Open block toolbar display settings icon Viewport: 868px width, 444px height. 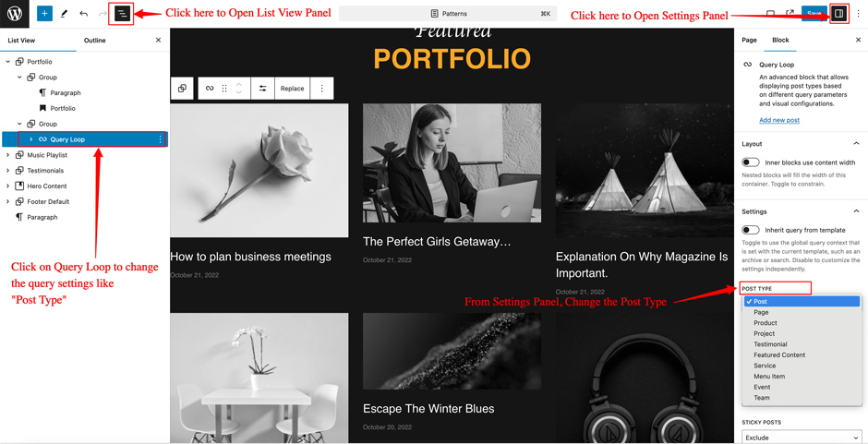coord(263,89)
